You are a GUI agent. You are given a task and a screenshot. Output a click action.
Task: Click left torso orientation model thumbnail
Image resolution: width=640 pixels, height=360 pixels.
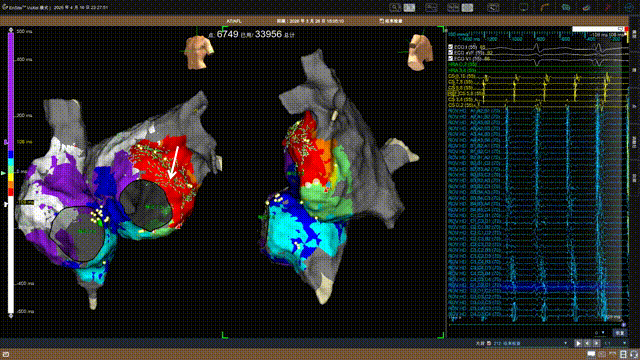[x=199, y=51]
